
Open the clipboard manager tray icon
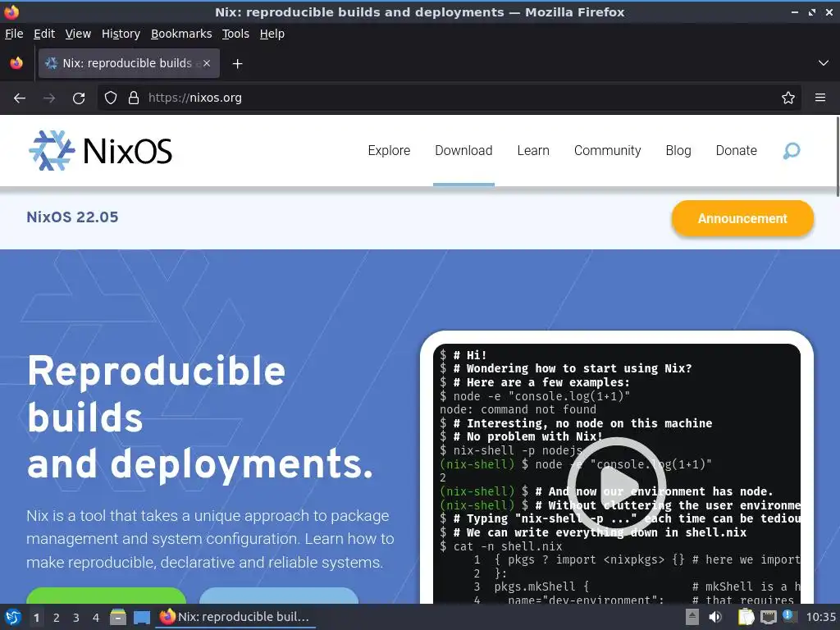[746, 617]
